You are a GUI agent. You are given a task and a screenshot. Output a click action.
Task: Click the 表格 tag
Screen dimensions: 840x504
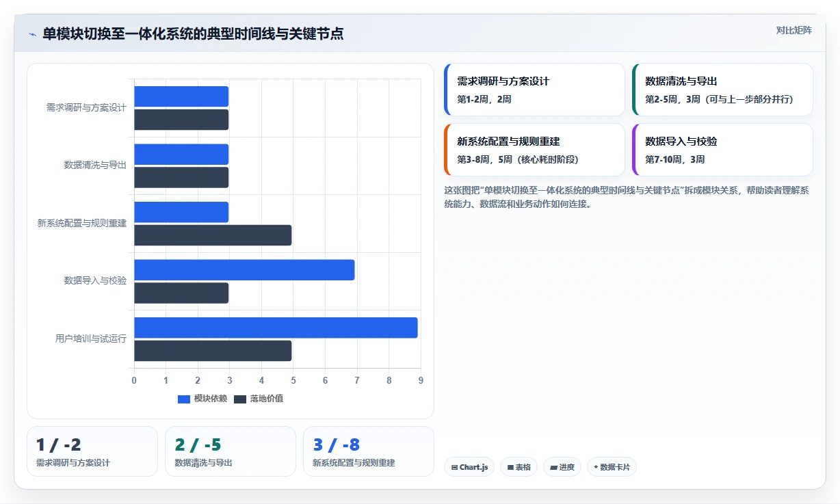(x=519, y=467)
